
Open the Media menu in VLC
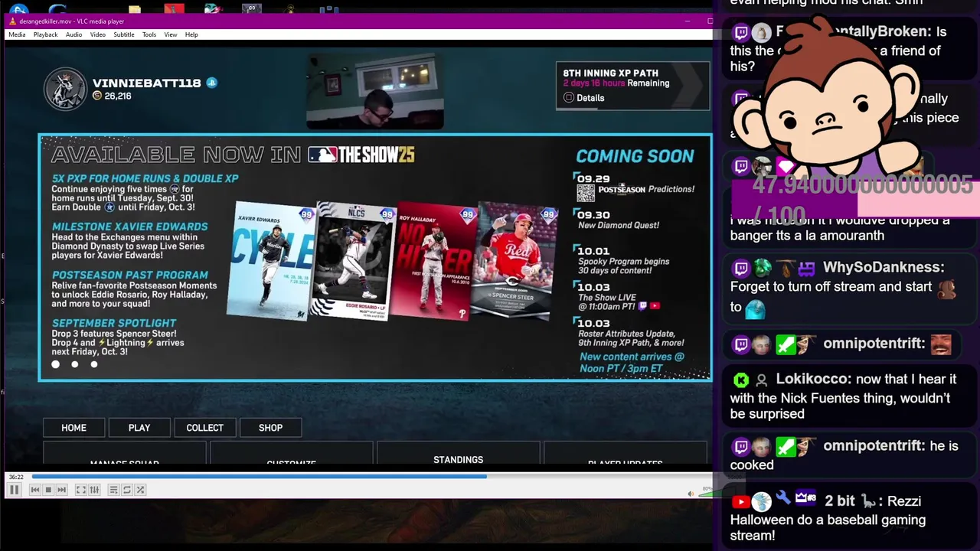(x=17, y=34)
